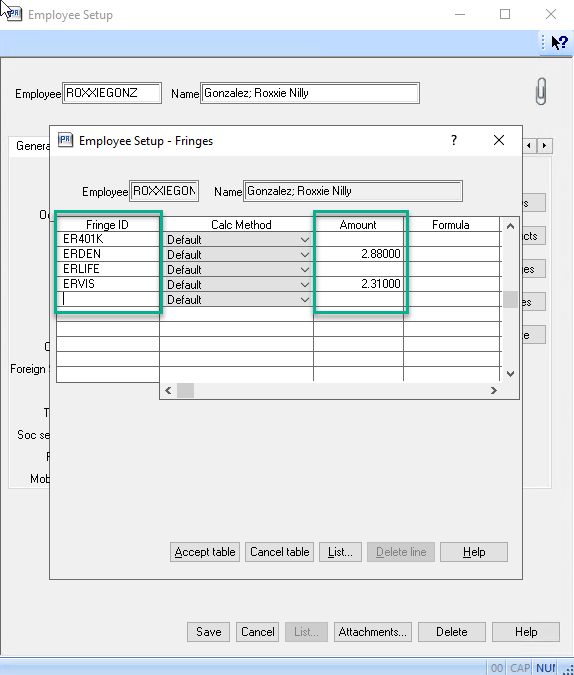Click the empty Fringe ID cell below ERVIS

(x=108, y=299)
